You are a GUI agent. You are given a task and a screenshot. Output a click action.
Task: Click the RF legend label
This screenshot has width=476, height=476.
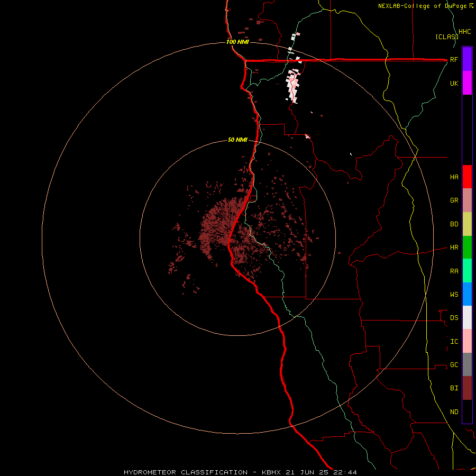pyautogui.click(x=454, y=59)
